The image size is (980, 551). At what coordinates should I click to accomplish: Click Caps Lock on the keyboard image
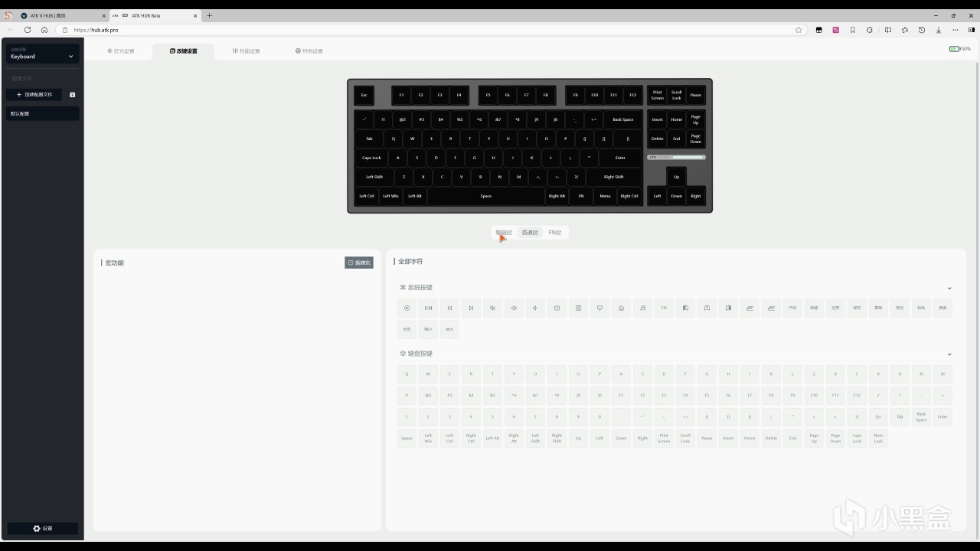click(371, 158)
